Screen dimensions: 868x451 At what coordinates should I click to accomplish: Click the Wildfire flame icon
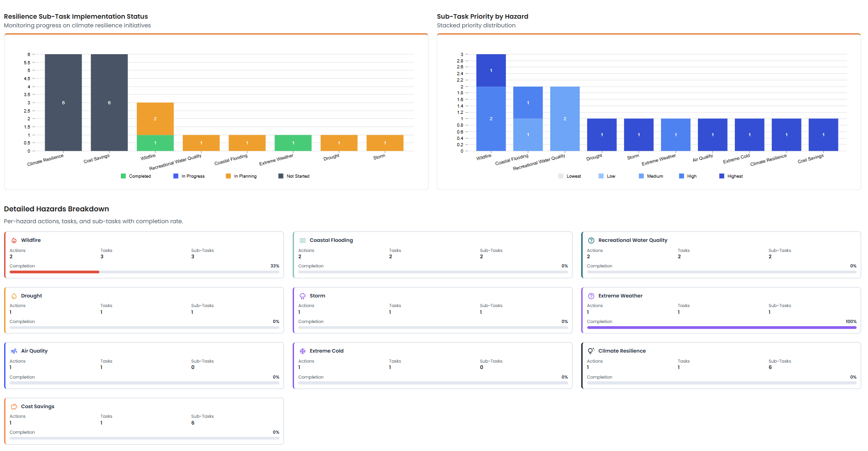point(14,241)
